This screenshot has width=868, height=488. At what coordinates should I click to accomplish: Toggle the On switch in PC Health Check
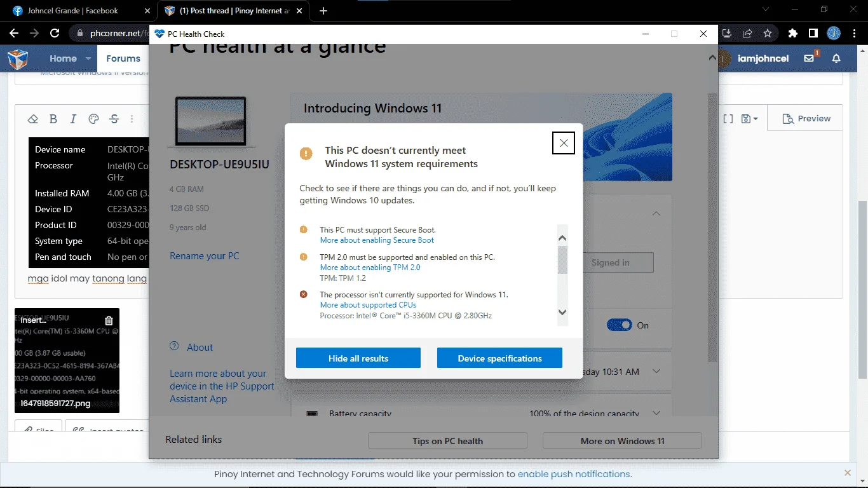(620, 325)
